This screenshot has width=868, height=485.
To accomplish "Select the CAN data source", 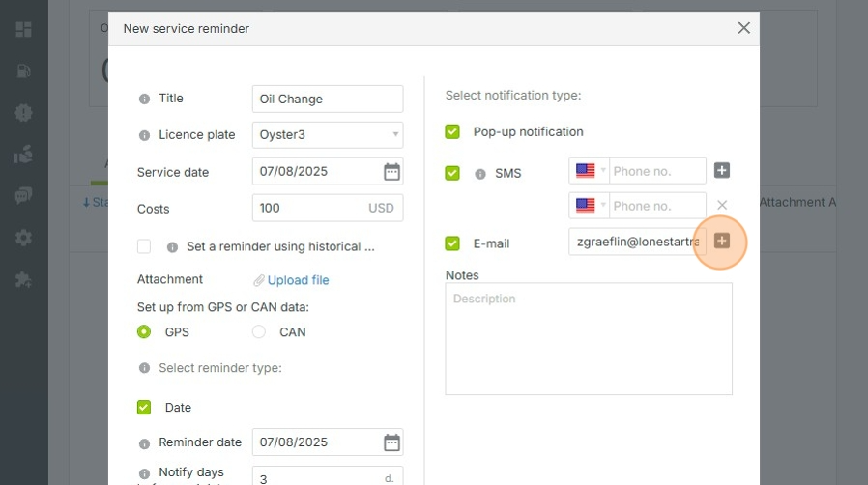I will click(258, 331).
